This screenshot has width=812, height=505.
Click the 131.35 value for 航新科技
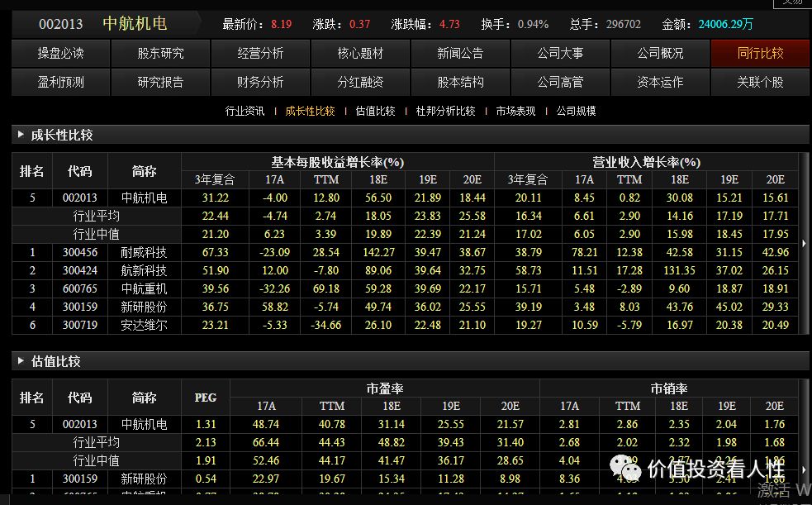coord(680,270)
